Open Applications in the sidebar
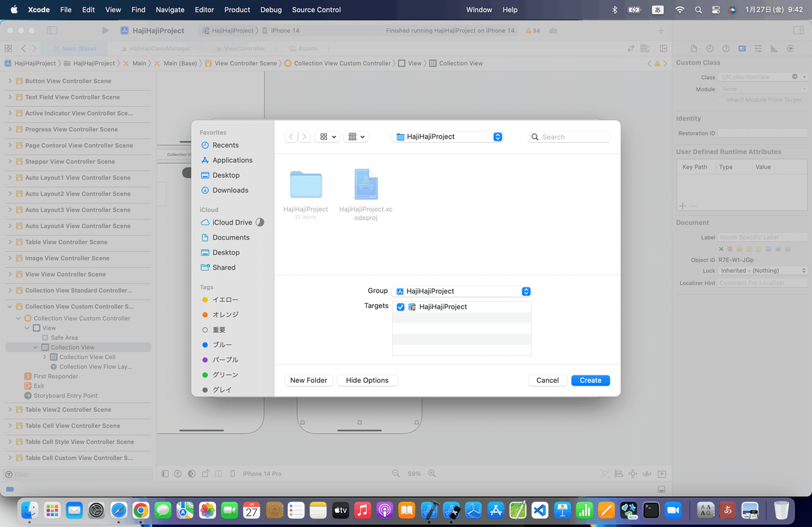Viewport: 812px width, 527px height. (x=232, y=160)
